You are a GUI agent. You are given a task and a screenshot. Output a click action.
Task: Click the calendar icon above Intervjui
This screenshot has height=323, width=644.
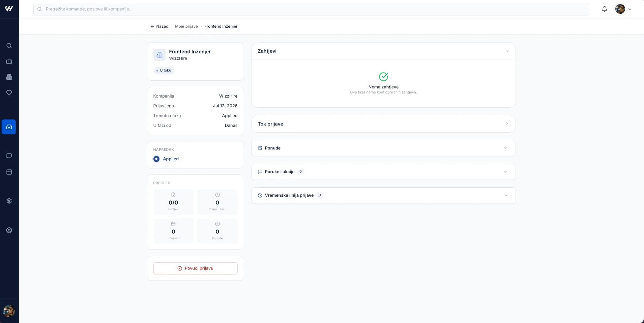tap(173, 224)
